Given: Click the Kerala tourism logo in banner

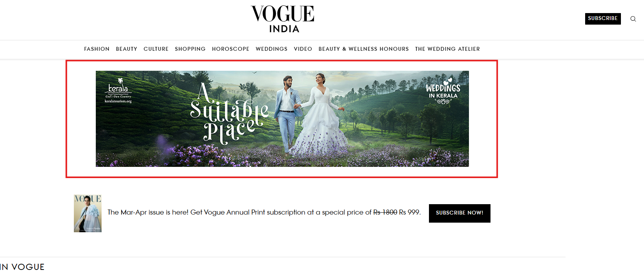Looking at the screenshot, I should (118, 91).
